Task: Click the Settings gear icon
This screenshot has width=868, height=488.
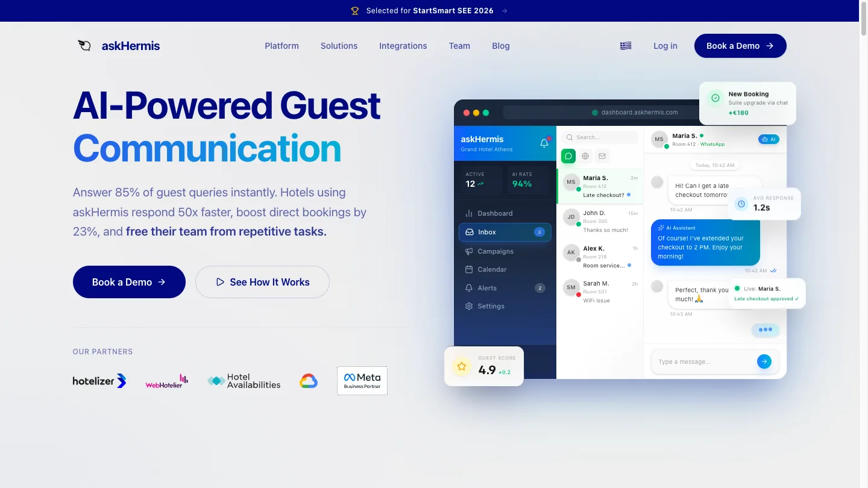Action: [469, 306]
